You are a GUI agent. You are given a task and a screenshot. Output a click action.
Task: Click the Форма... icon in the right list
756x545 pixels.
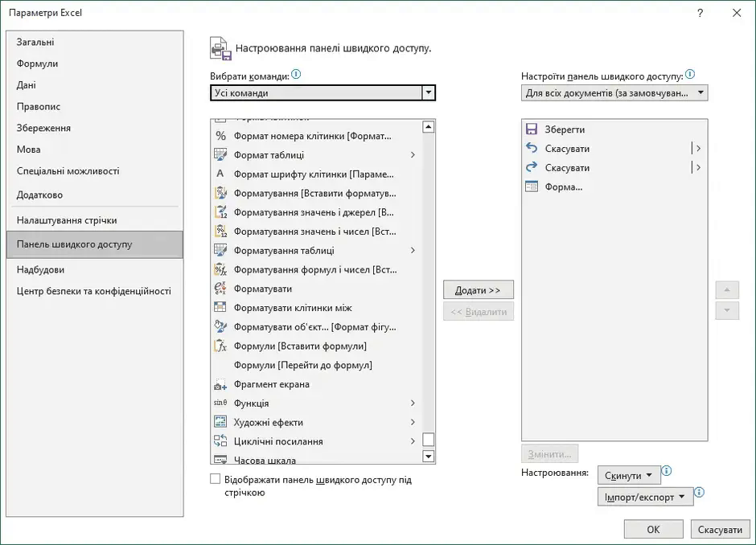532,186
